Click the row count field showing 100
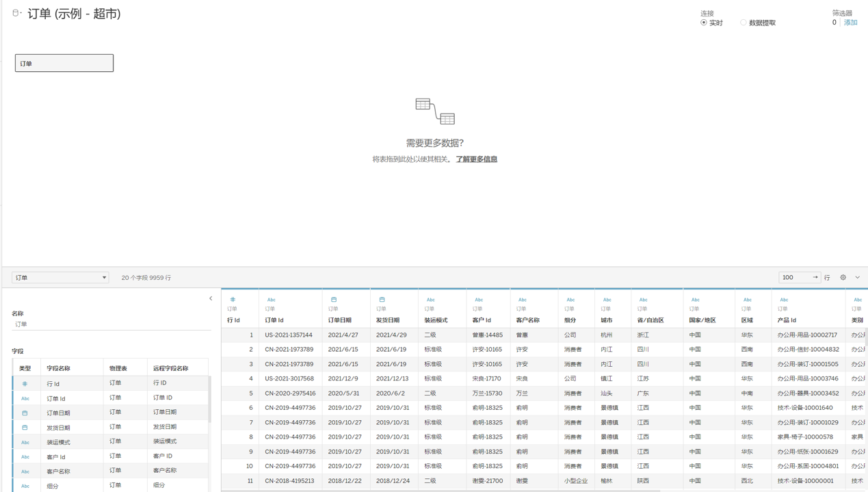This screenshot has height=492, width=868. 795,278
